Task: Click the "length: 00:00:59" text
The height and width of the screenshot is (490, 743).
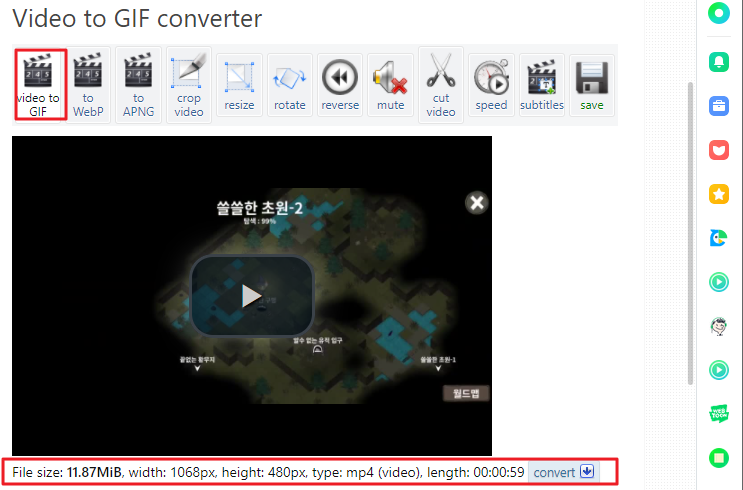Action: [476, 472]
